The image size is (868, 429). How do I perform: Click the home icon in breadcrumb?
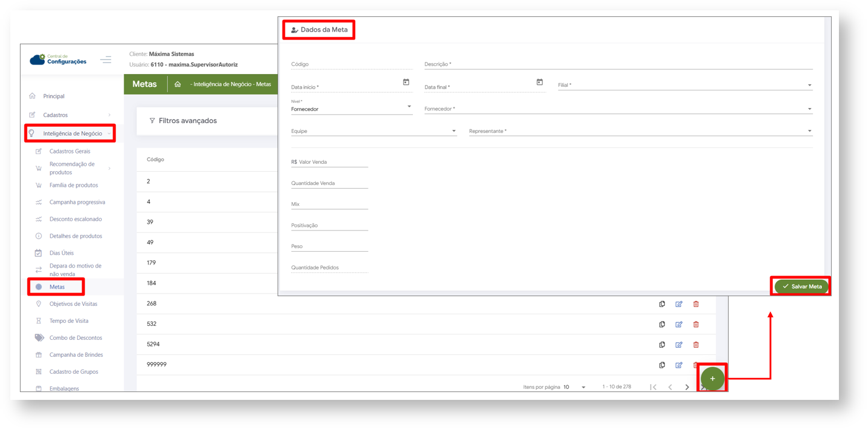click(x=178, y=84)
